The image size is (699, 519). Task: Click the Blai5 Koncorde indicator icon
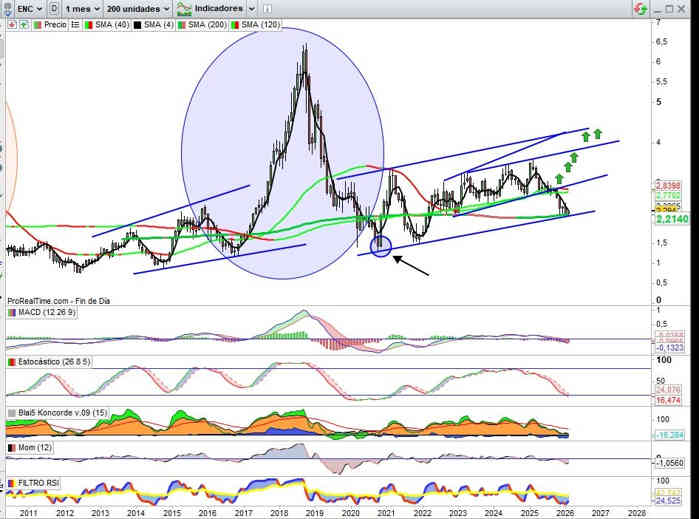pyautogui.click(x=10, y=411)
